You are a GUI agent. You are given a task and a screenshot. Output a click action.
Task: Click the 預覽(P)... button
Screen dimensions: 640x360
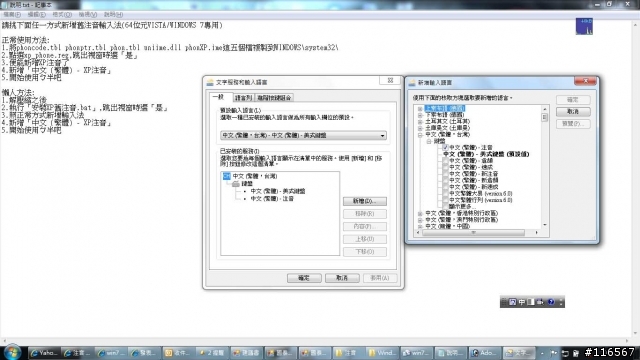[x=573, y=124]
